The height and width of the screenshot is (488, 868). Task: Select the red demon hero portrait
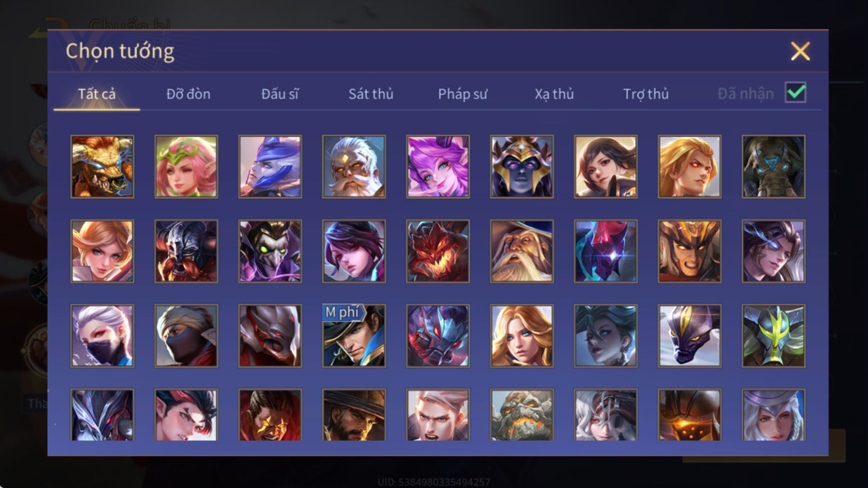click(438, 251)
